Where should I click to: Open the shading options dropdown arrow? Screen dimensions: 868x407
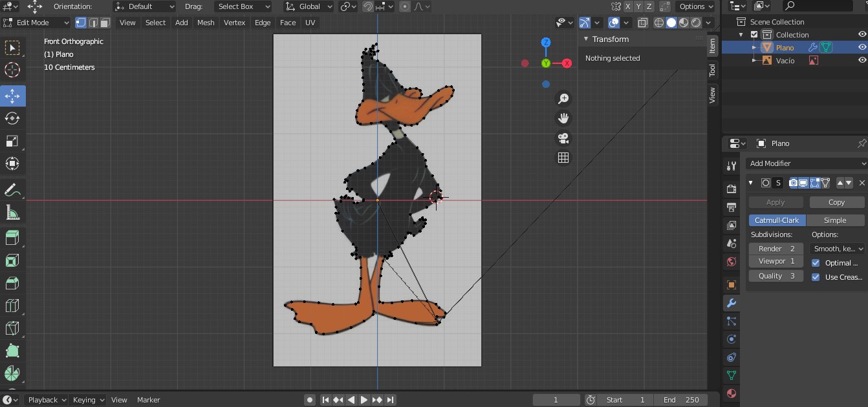[709, 23]
